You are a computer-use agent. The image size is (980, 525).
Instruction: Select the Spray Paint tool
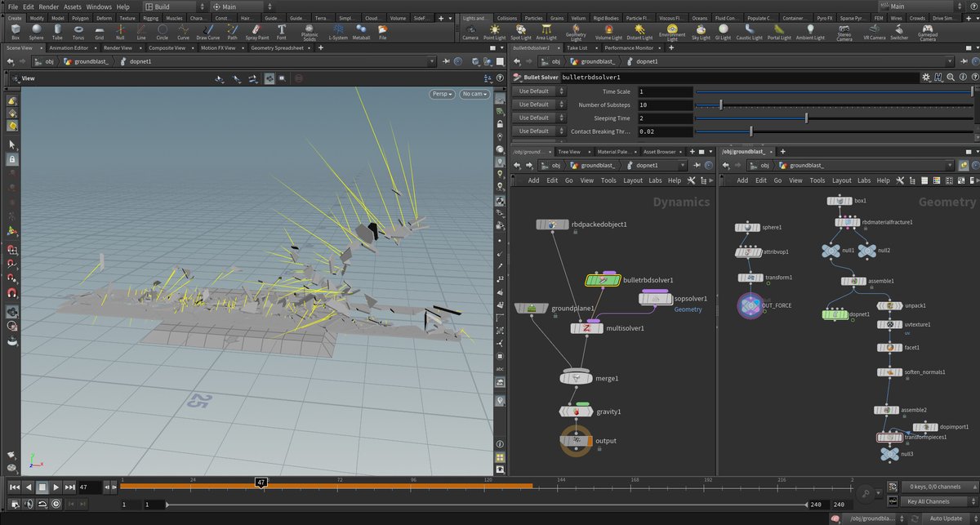(258, 31)
